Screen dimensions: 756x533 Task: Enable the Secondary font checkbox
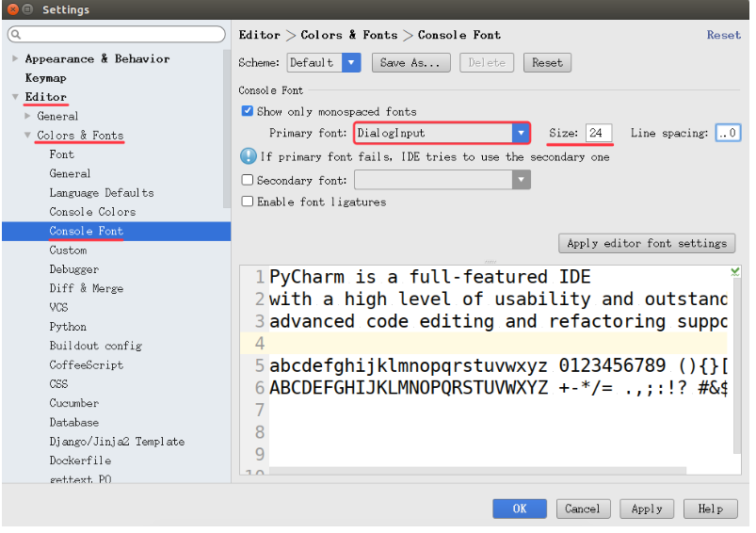(247, 180)
